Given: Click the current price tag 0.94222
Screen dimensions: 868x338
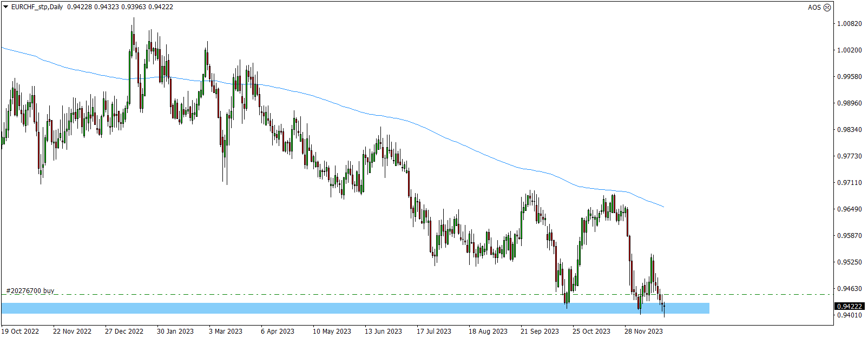Looking at the screenshot, I should [849, 306].
